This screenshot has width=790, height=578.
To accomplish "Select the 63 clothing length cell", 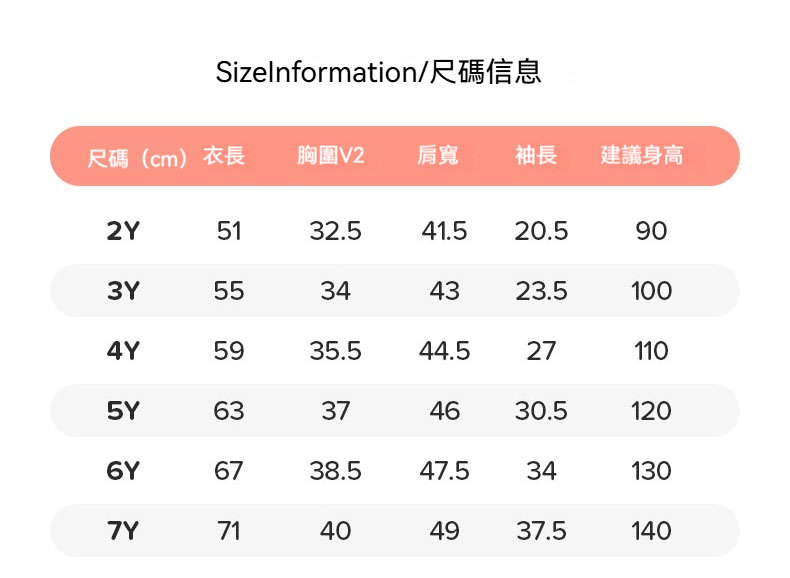I will [x=228, y=411].
